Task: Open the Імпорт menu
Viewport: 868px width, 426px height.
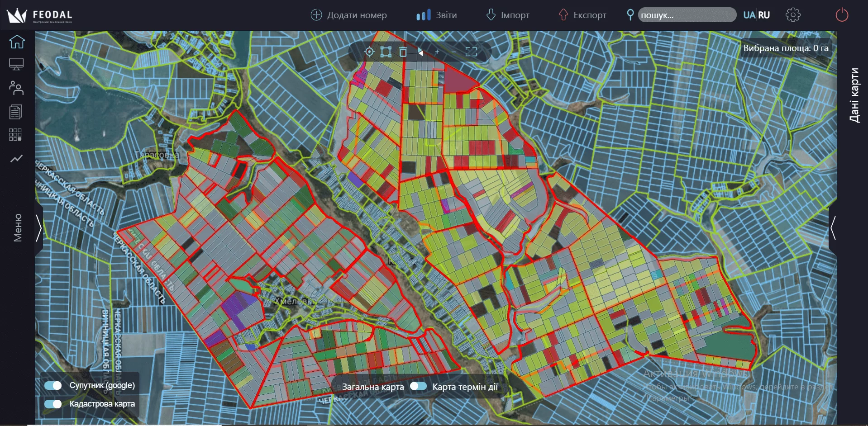Action: tap(507, 15)
